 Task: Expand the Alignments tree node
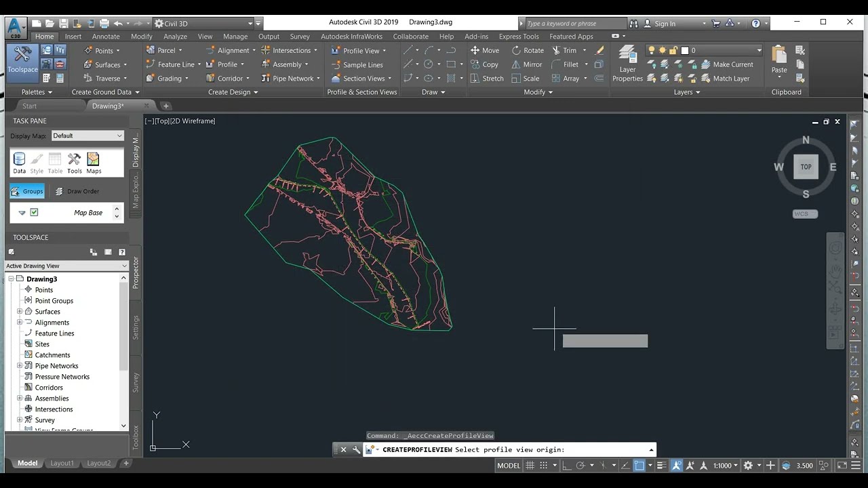coord(20,323)
